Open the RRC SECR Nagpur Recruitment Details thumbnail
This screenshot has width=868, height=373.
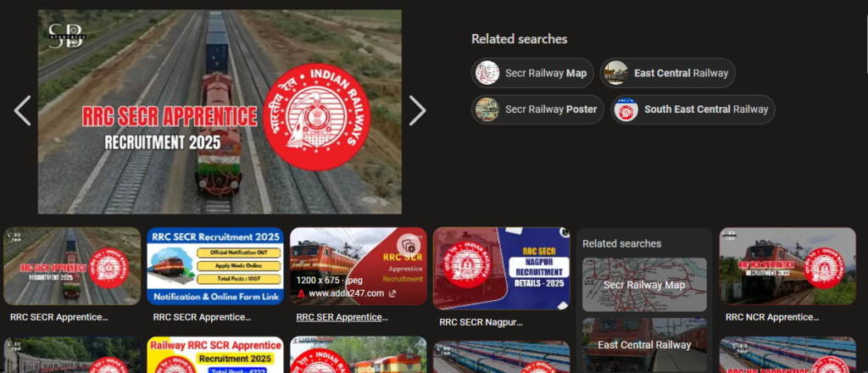pos(502,269)
